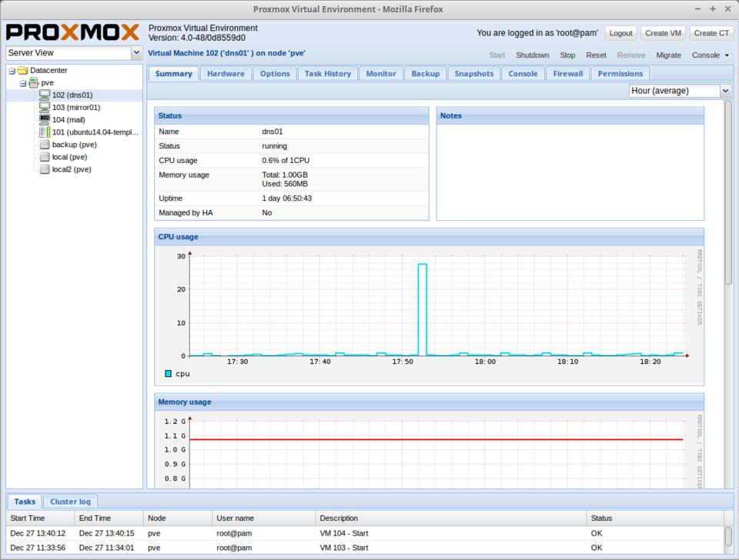Click the summary panel vertical scrollbar
739x560 pixels.
coord(728,192)
